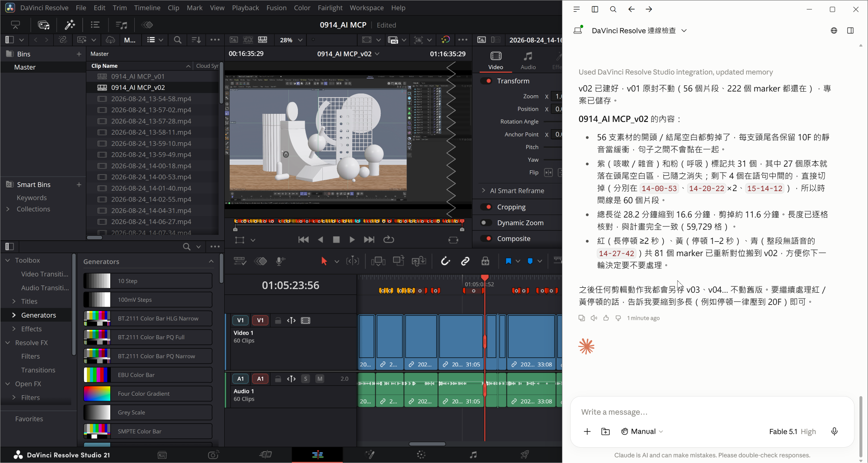Open the Playback menu
This screenshot has height=463, width=868.
245,8
